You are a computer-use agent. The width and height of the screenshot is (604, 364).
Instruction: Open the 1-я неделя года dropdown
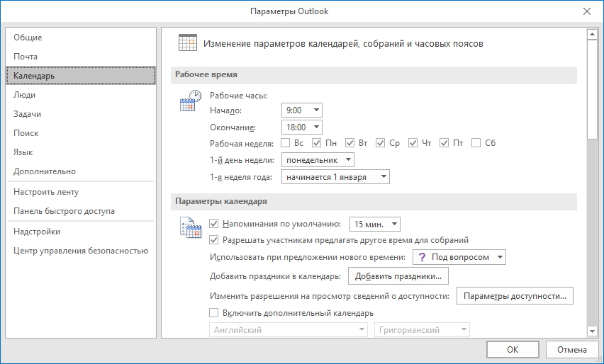pos(335,177)
